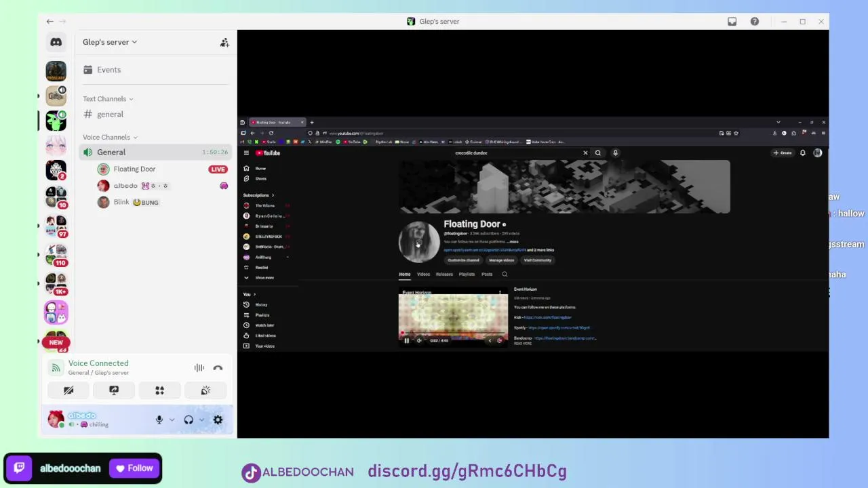Click the red LIVE badge
The image size is (868, 488).
tap(218, 169)
